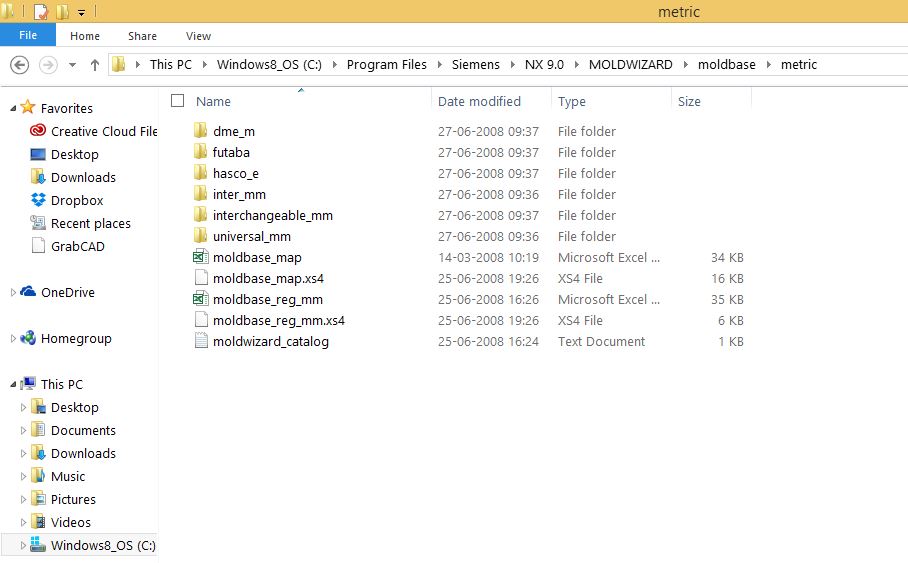Navigate to MOLDWIZARD in breadcrumb
The image size is (908, 563).
coord(631,64)
